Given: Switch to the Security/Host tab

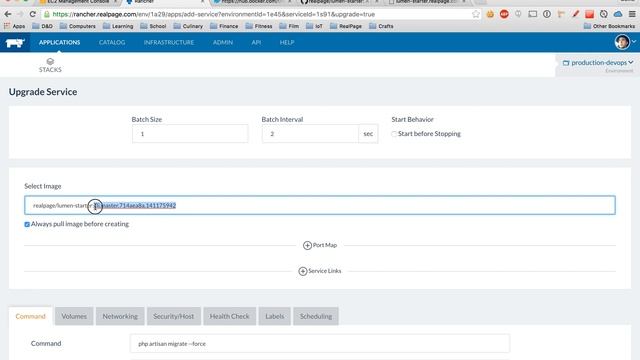Looking at the screenshot, I should (173, 316).
